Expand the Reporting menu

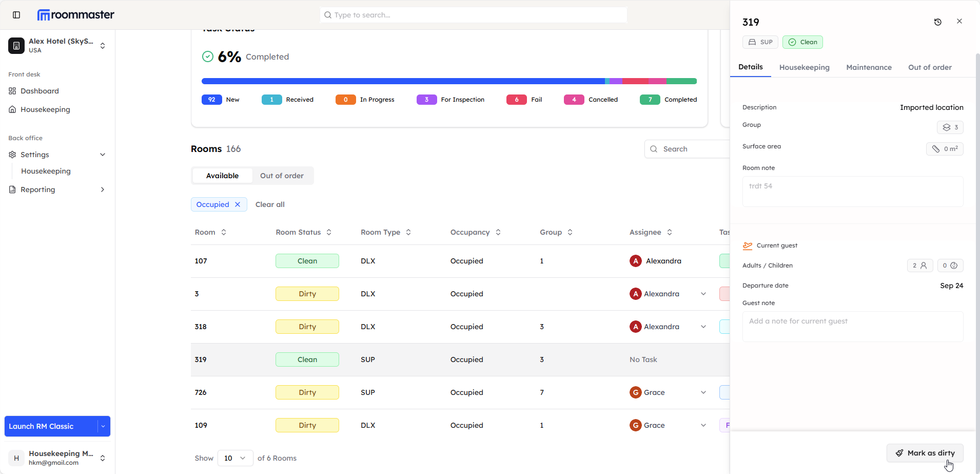click(x=103, y=189)
